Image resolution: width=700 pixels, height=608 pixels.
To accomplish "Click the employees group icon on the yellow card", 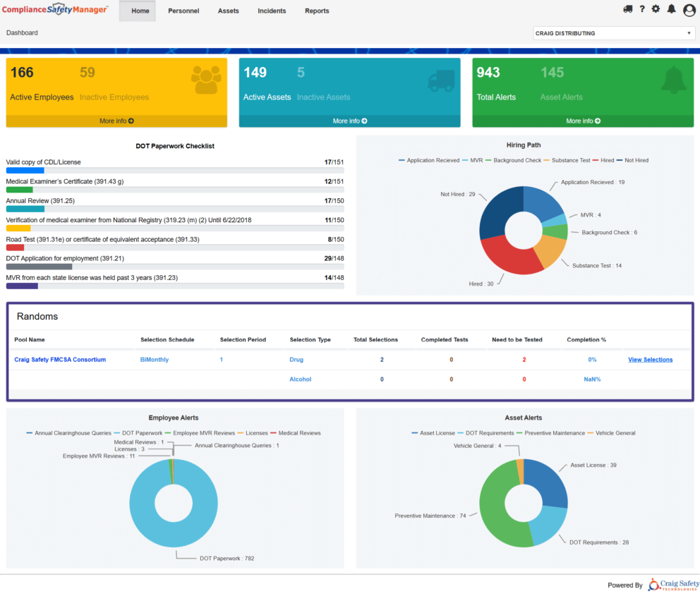I will tap(205, 80).
